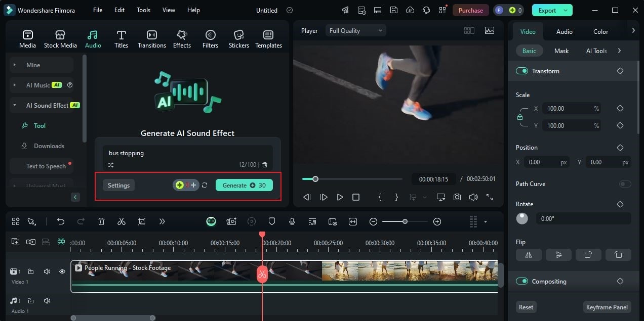Hide the Video 1 track
644x321 pixels.
pyautogui.click(x=62, y=272)
